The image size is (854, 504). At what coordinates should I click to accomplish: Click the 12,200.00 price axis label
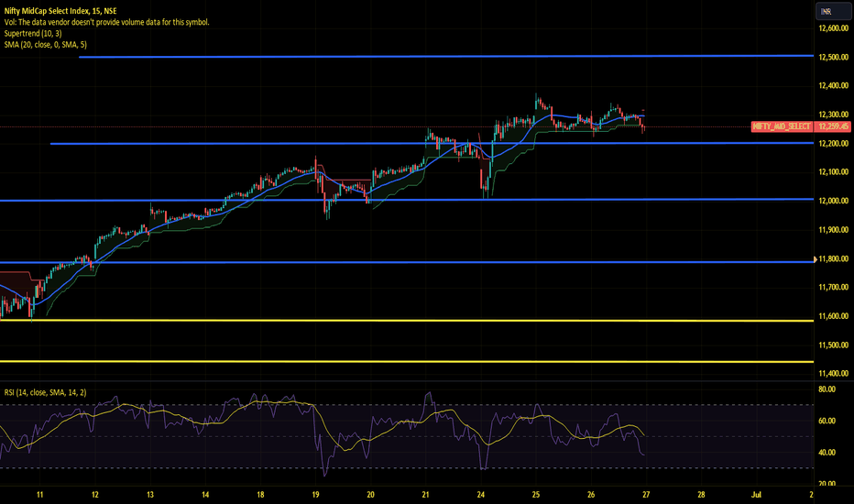coord(833,143)
